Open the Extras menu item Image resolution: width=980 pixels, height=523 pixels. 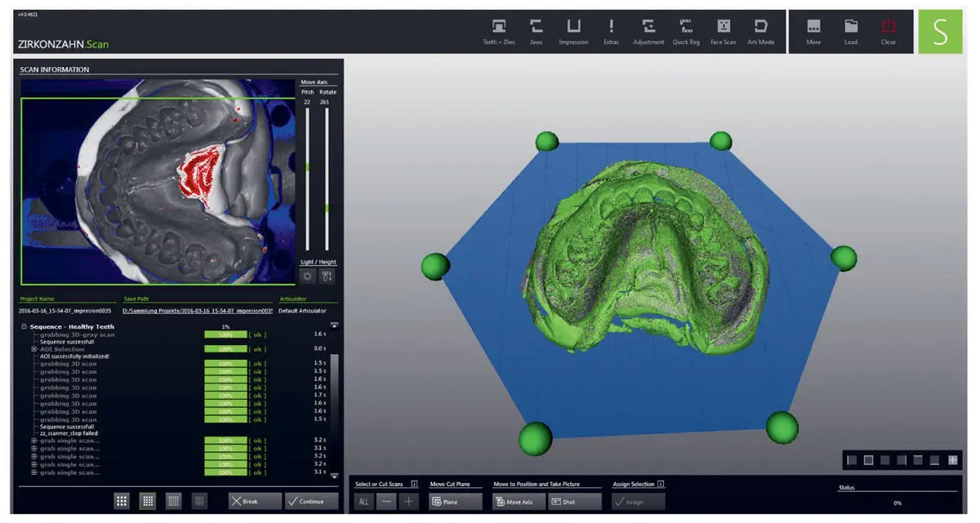click(611, 30)
